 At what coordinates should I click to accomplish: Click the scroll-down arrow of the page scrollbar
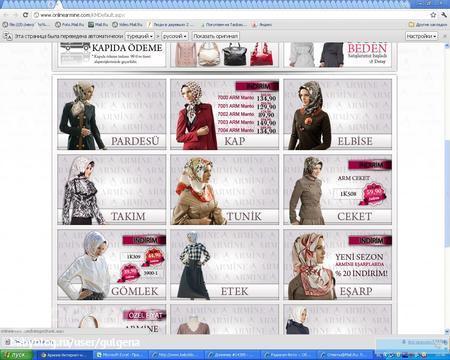click(x=447, y=332)
